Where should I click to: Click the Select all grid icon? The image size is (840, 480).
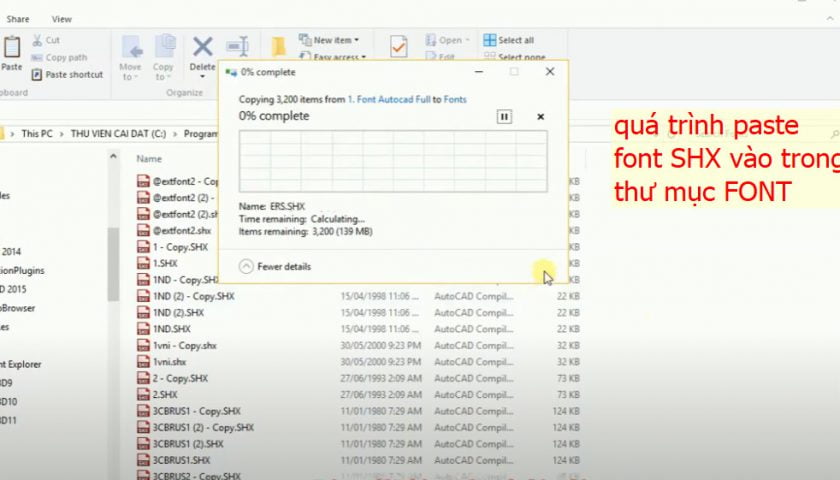pyautogui.click(x=490, y=40)
